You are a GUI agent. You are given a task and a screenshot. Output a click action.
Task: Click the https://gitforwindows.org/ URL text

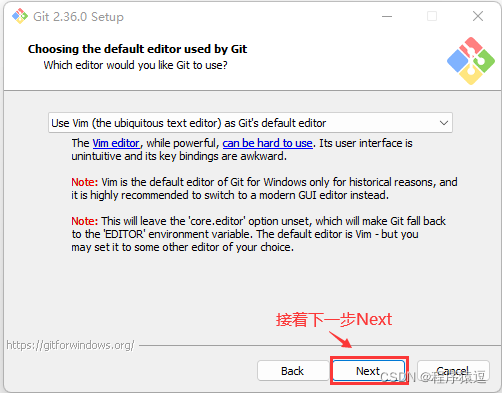70,345
